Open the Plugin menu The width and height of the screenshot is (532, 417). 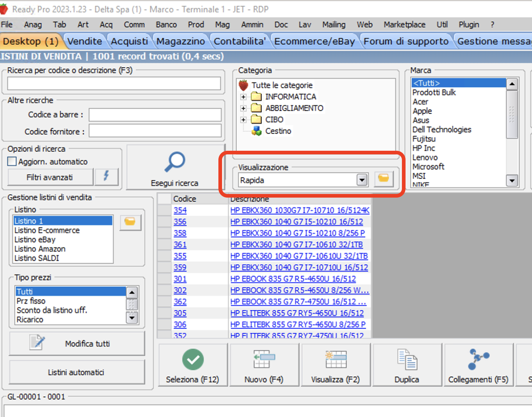469,24
